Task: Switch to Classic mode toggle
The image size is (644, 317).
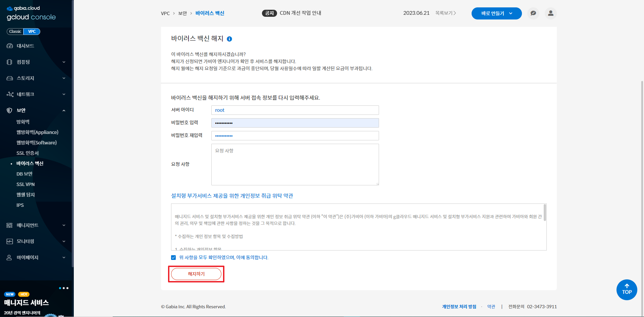Action: click(x=15, y=32)
